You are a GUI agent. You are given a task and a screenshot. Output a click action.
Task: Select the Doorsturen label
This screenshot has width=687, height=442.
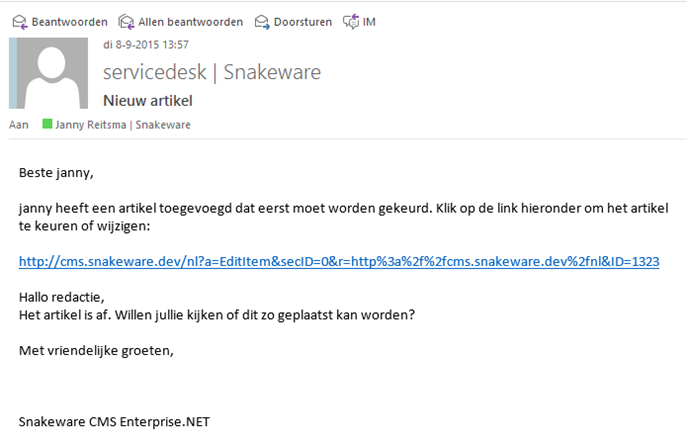303,22
